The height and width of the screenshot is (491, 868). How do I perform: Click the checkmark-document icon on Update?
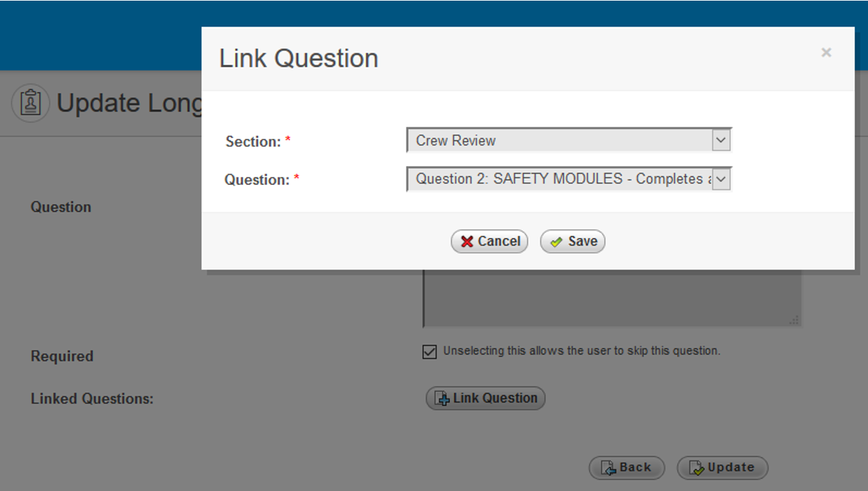pyautogui.click(x=697, y=468)
